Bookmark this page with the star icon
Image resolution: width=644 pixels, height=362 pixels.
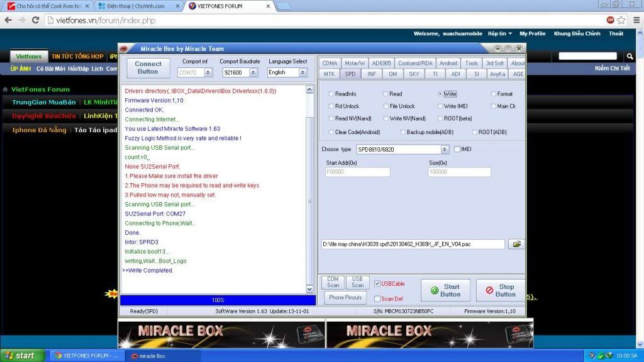point(621,20)
